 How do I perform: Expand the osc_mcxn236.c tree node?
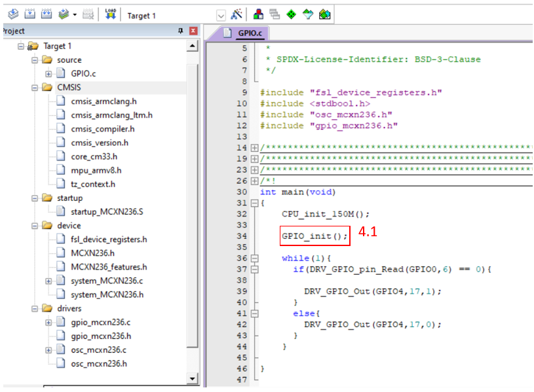click(x=48, y=350)
